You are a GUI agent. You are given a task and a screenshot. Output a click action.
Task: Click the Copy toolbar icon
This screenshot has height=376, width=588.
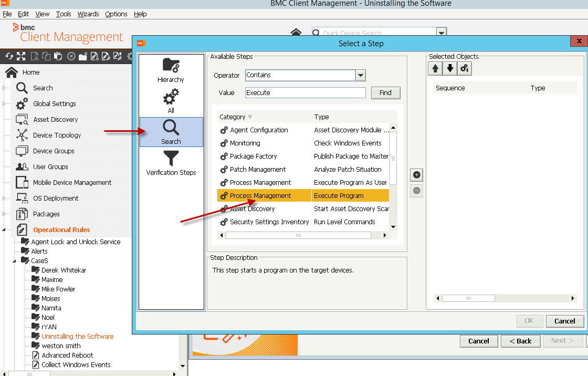[46, 56]
